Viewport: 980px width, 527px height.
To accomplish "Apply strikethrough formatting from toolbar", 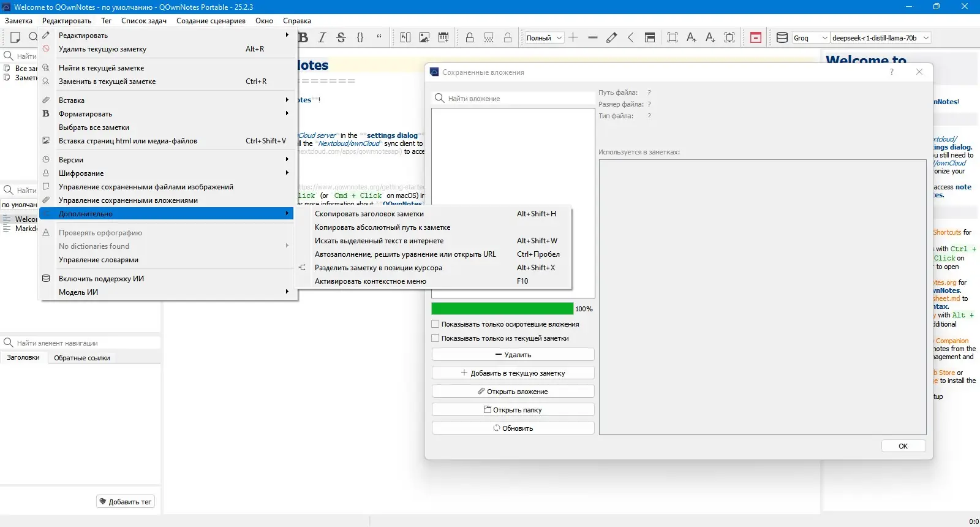I will click(341, 37).
